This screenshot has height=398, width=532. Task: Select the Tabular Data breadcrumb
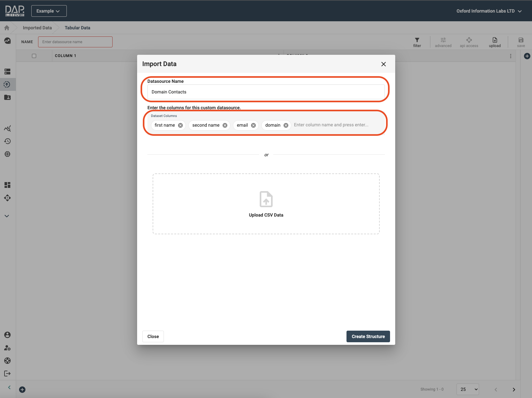[x=77, y=28]
